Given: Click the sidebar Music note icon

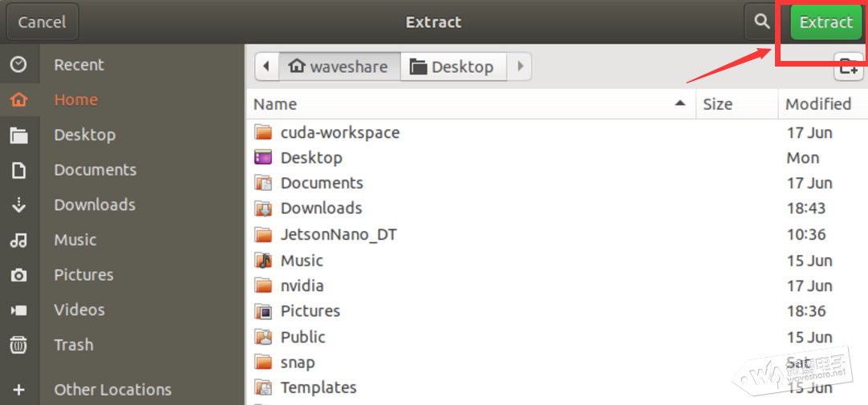Looking at the screenshot, I should pos(18,240).
